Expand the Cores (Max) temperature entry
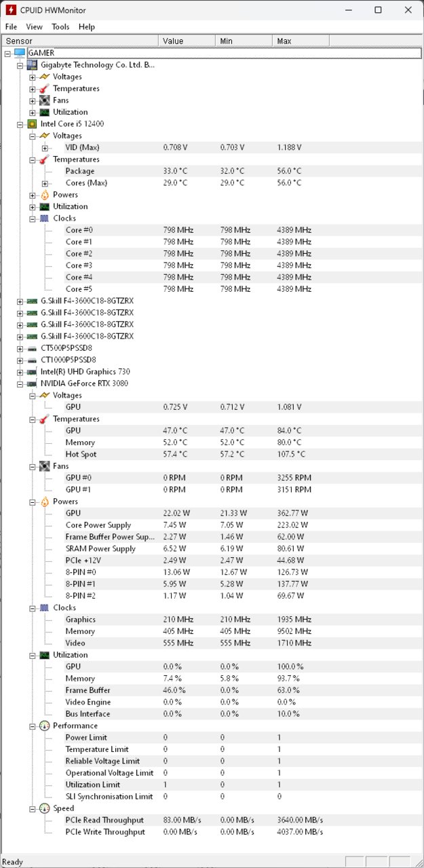This screenshot has width=424, height=868. [45, 183]
